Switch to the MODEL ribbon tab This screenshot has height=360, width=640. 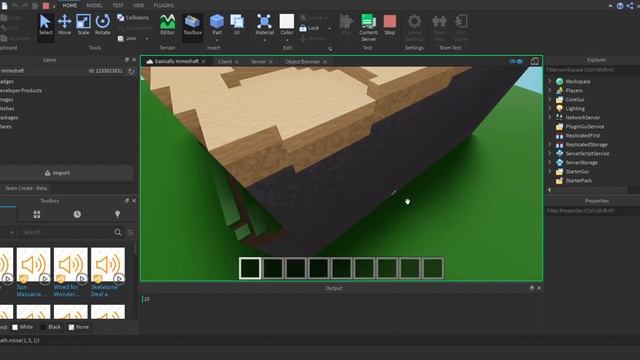coord(94,5)
